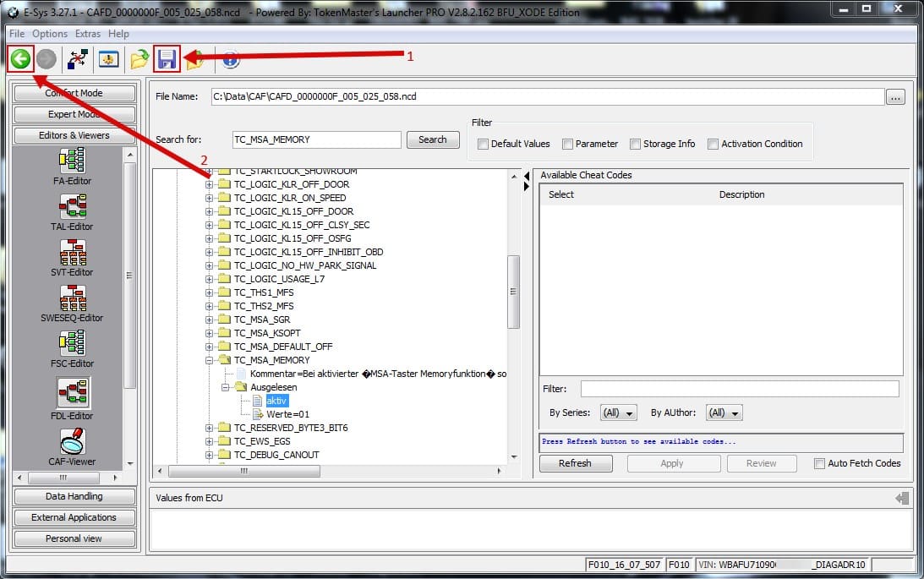Viewport: 924px width, 579px height.
Task: Open the Data Handling section
Action: pyautogui.click(x=74, y=496)
